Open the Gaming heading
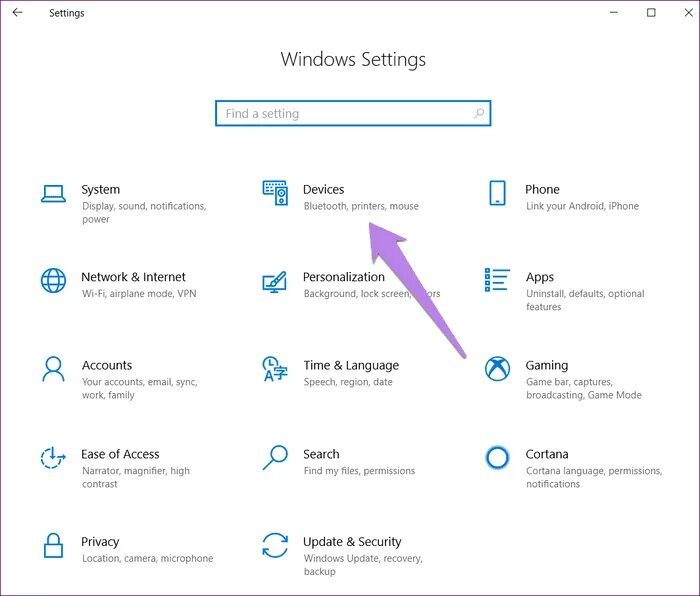The width and height of the screenshot is (700, 596). (547, 365)
